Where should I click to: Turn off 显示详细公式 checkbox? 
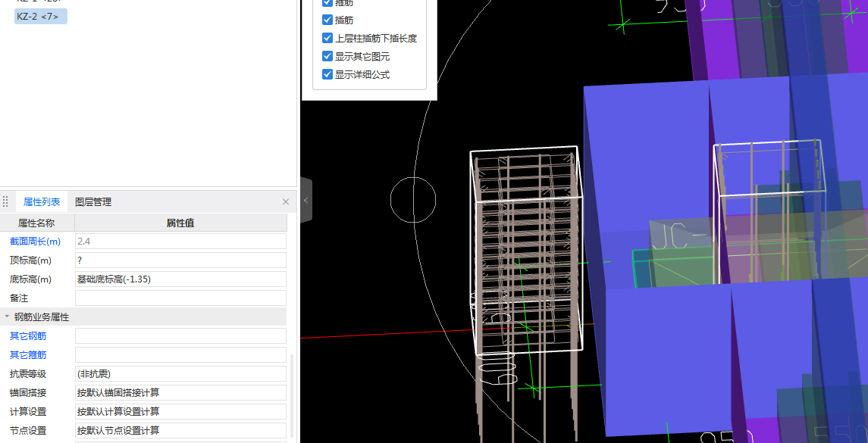tap(327, 74)
